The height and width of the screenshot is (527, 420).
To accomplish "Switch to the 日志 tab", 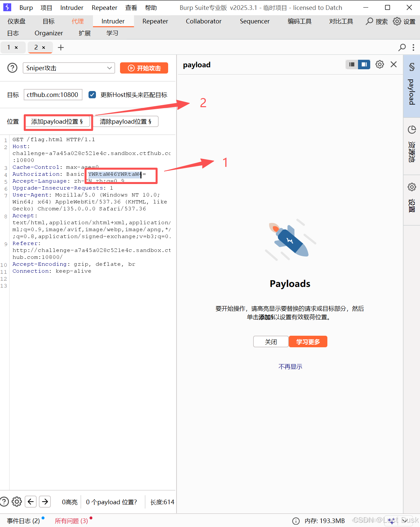I will coord(13,33).
